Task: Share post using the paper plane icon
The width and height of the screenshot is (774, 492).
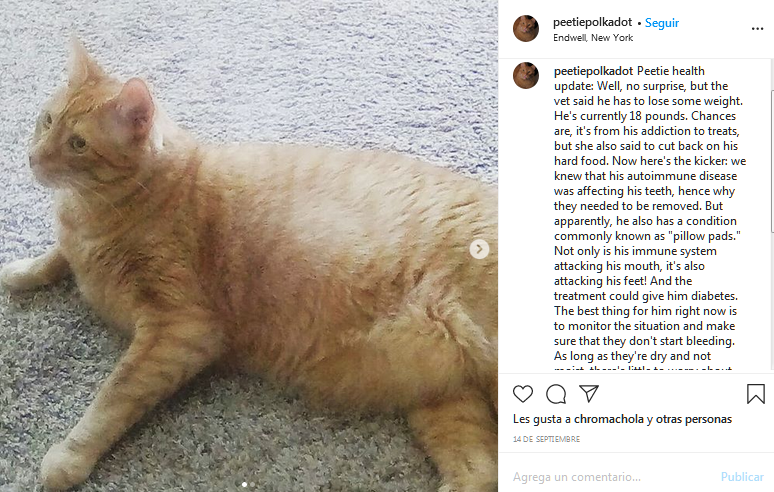Action: (x=589, y=393)
